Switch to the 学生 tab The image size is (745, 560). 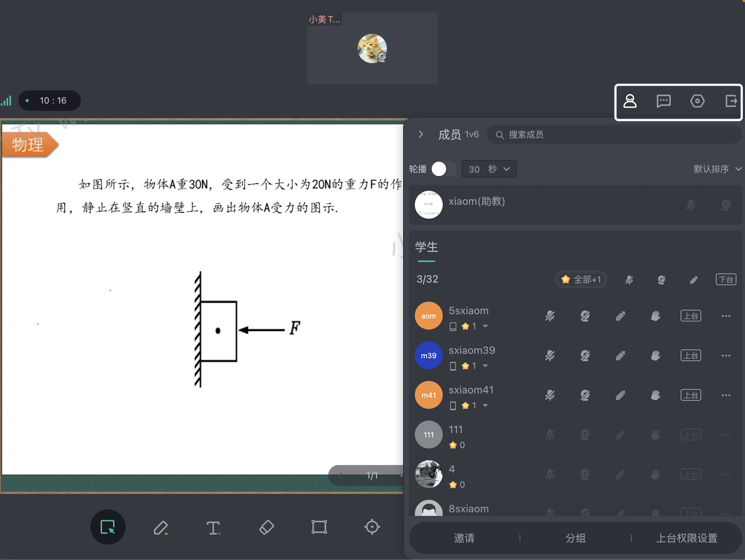(x=426, y=247)
